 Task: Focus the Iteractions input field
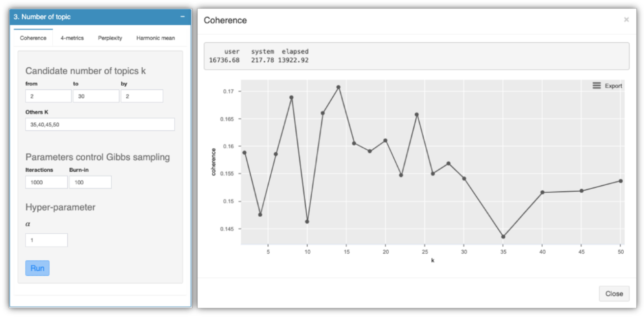46,182
